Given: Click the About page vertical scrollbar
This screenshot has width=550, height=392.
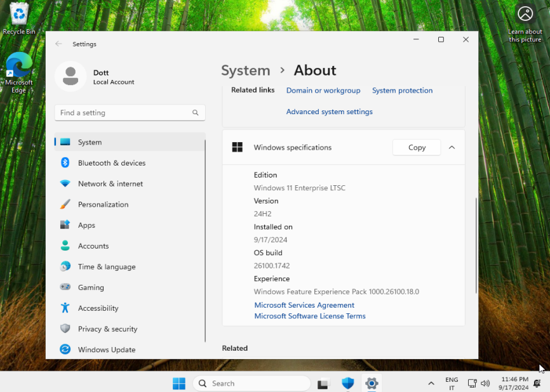Looking at the screenshot, I should point(476,245).
